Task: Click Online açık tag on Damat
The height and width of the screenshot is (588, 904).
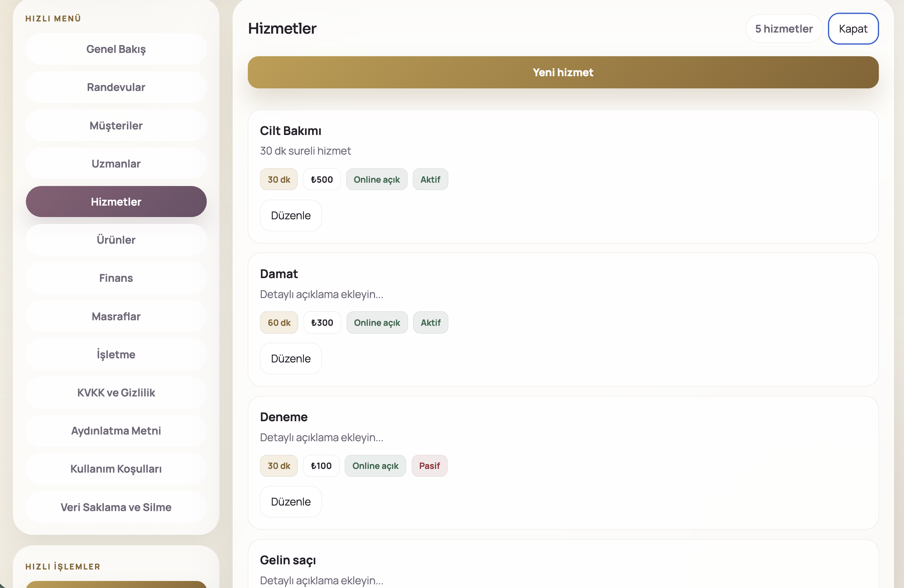Action: (x=377, y=322)
